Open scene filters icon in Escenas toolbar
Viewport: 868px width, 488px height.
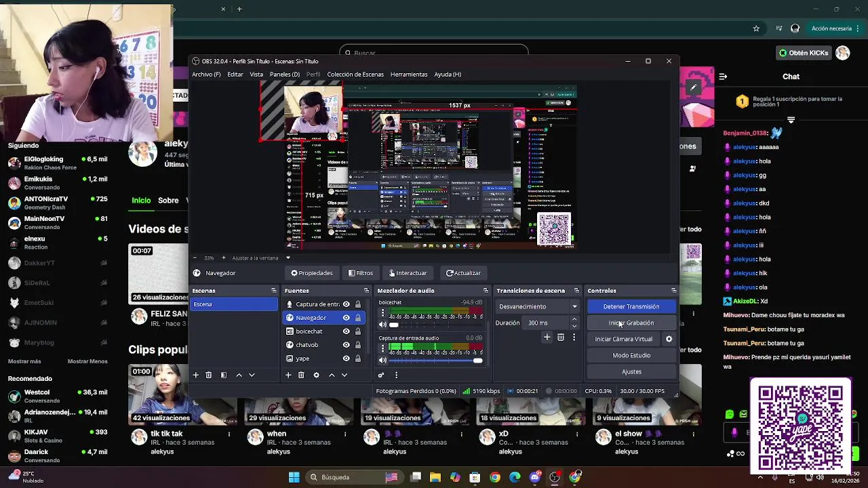point(223,375)
